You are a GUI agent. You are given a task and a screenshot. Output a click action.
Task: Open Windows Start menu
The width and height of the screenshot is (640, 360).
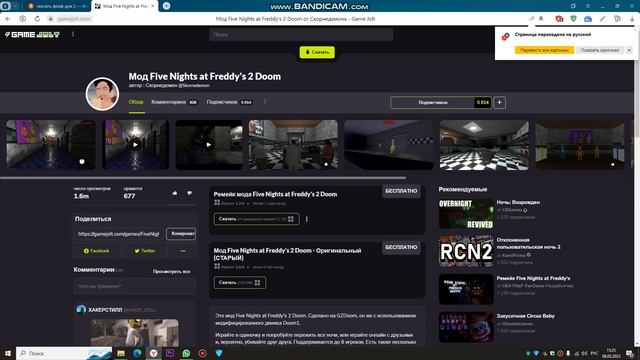[x=8, y=353]
